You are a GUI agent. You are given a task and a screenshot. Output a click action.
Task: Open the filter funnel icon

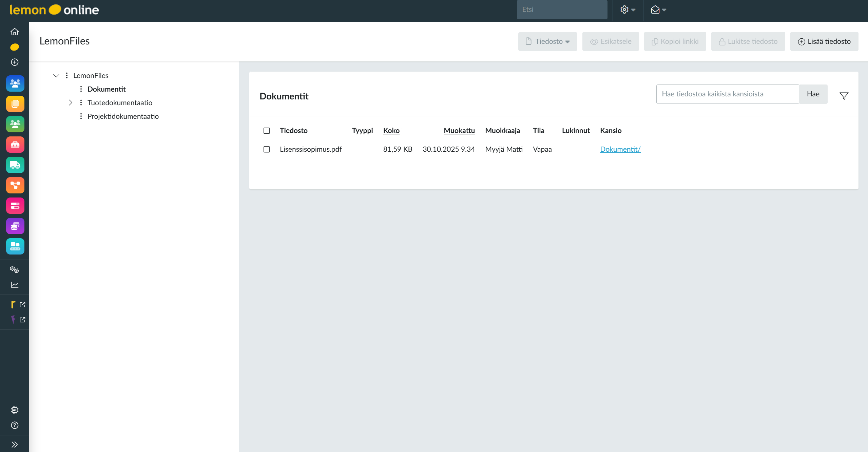click(844, 96)
